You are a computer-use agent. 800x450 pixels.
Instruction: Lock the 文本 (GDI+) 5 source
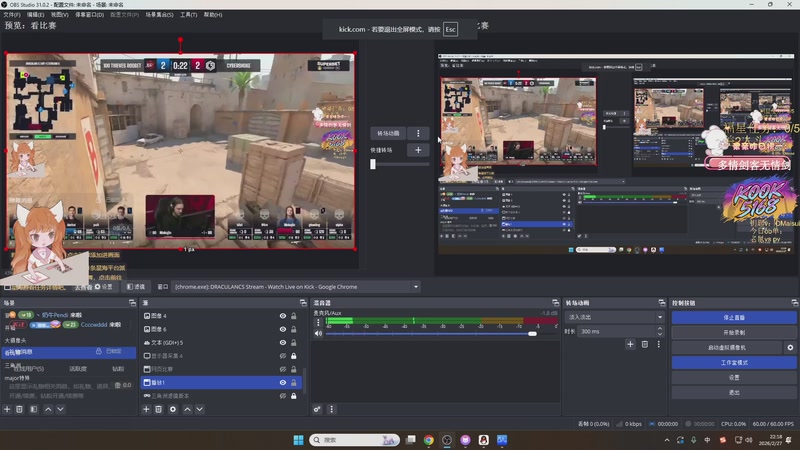294,342
